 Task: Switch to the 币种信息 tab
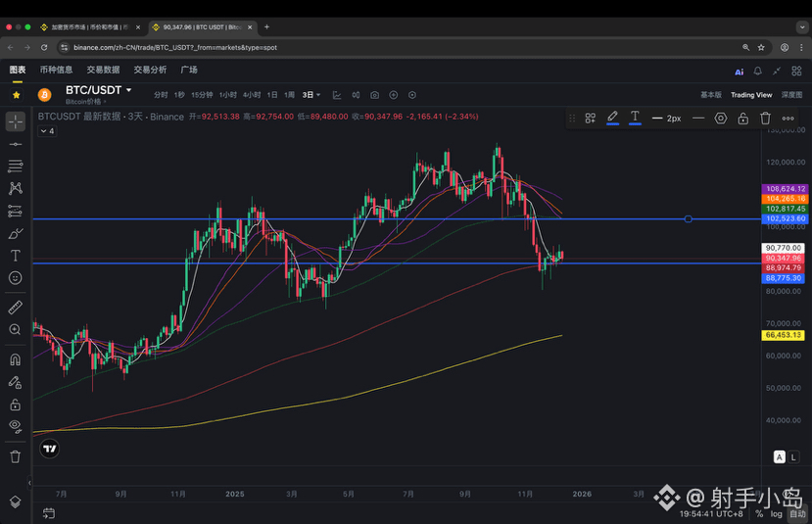56,70
